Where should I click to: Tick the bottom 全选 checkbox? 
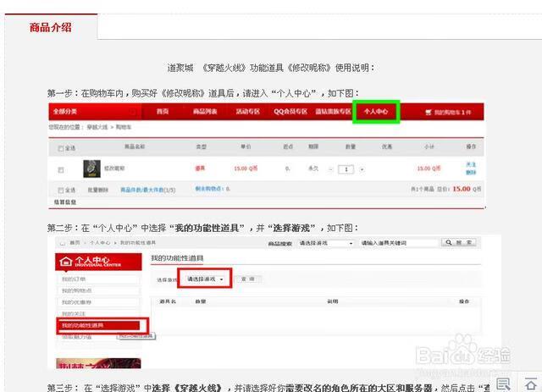point(60,190)
